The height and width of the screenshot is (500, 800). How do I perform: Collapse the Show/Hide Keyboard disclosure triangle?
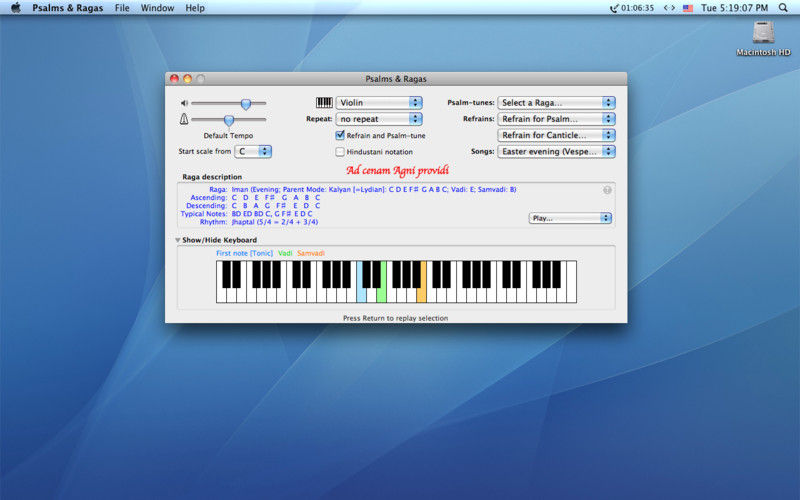click(178, 240)
